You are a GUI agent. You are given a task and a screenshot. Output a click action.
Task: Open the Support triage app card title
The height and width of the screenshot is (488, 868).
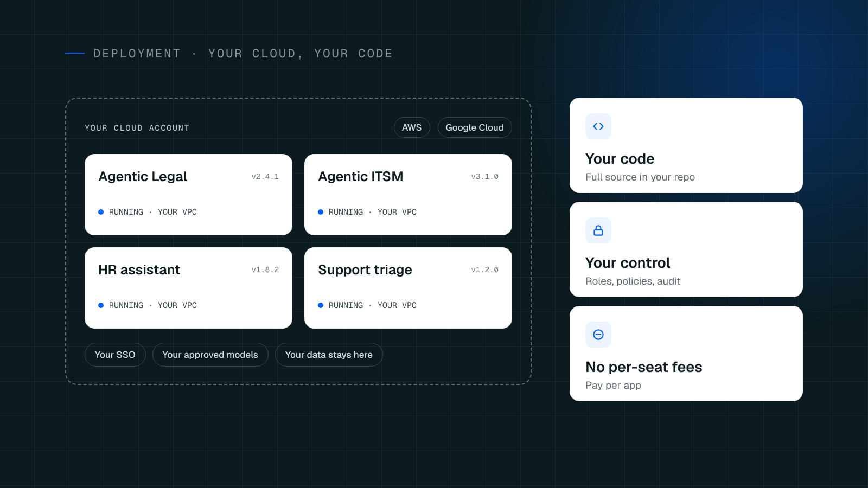pos(365,270)
